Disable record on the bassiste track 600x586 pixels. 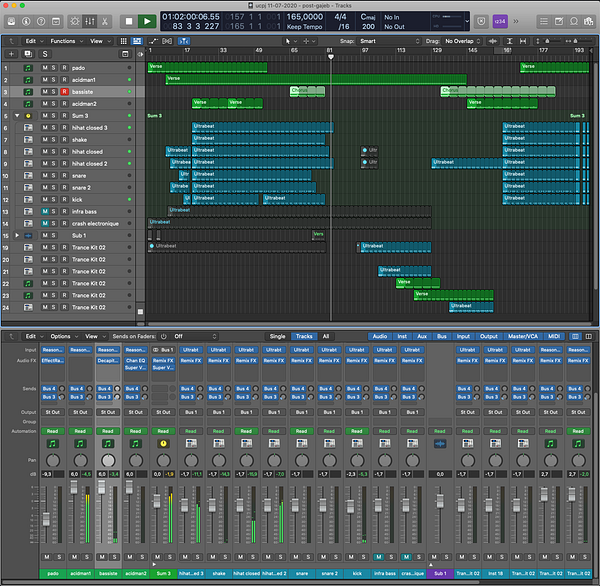click(x=65, y=92)
